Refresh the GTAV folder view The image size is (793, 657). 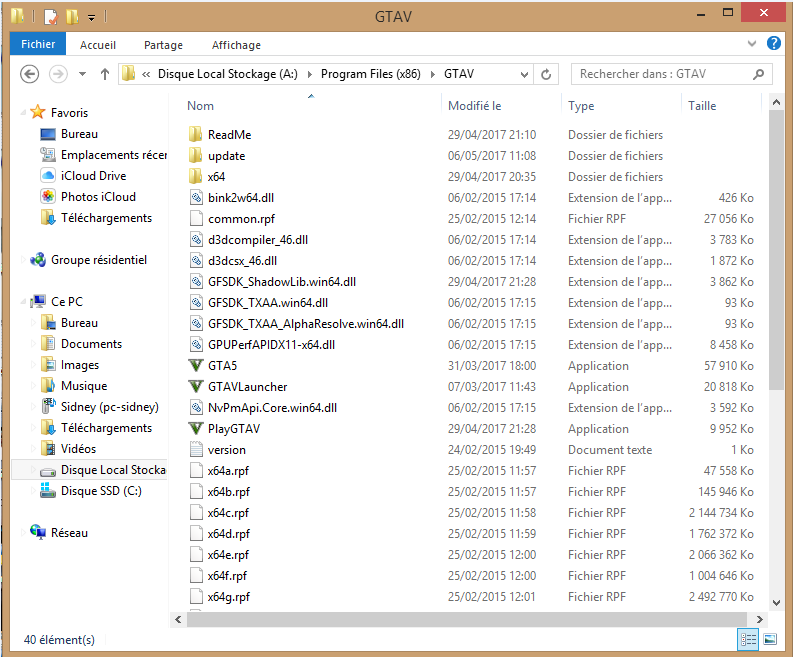(546, 74)
